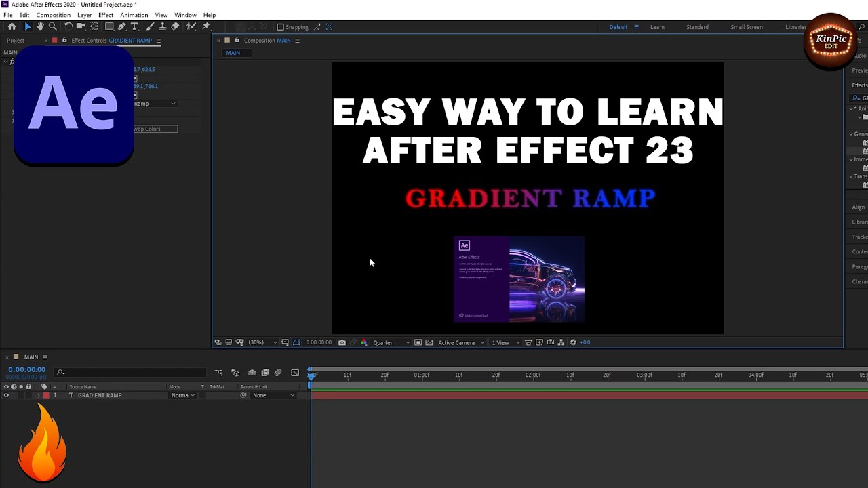
Task: Select the Brush tool
Action: [150, 27]
